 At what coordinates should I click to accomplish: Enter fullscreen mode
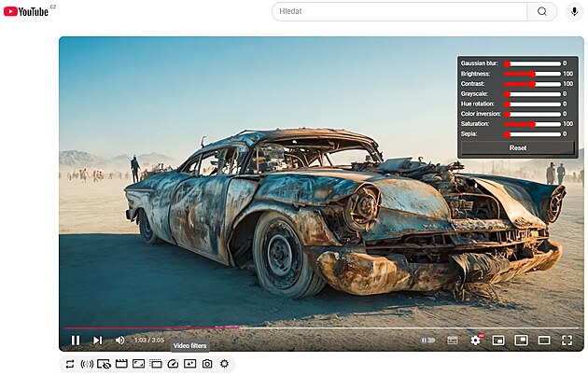(567, 341)
